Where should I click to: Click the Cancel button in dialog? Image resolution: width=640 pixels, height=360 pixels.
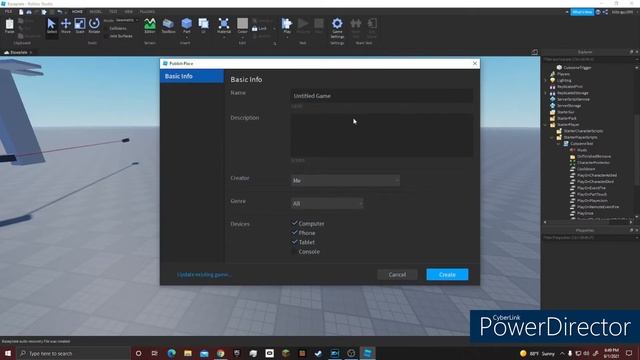coord(397,275)
